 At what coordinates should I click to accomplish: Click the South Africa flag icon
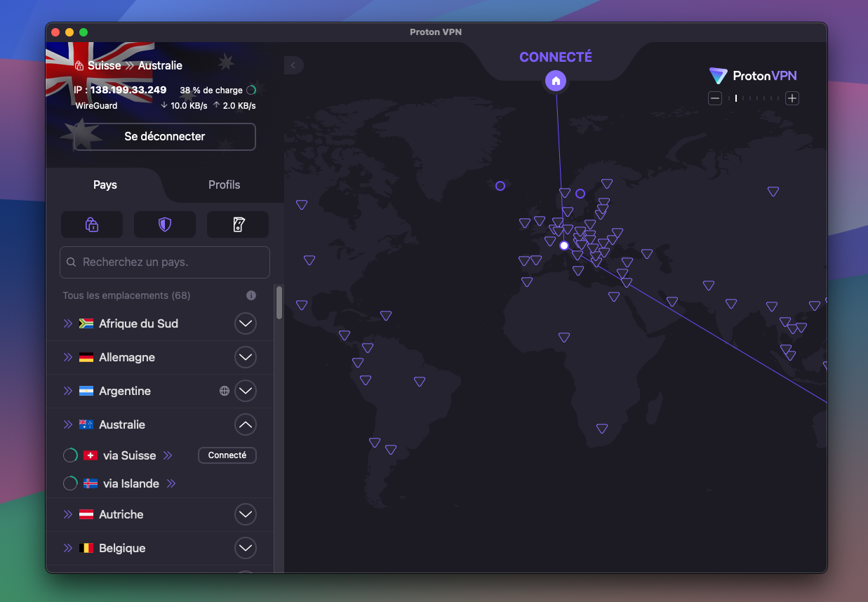[86, 323]
